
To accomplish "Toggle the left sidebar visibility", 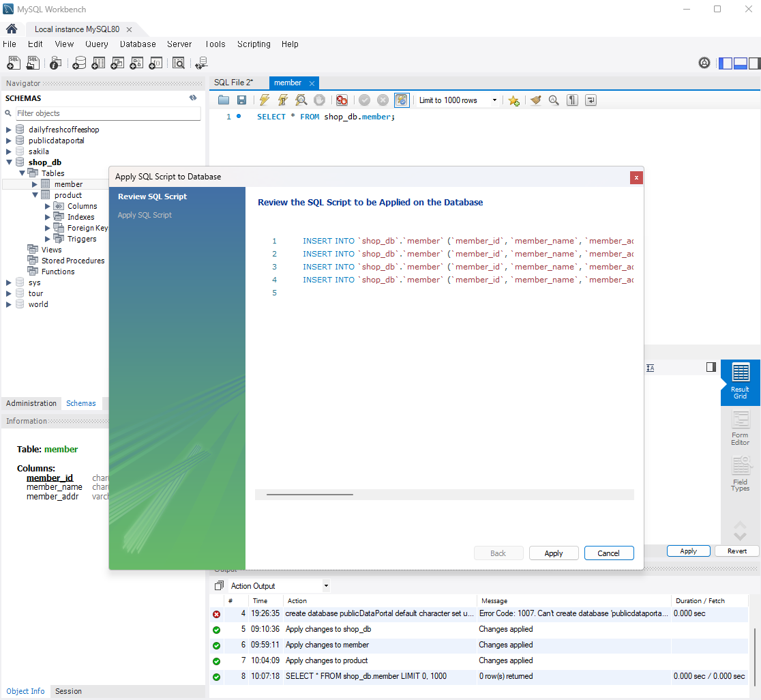I will point(725,63).
